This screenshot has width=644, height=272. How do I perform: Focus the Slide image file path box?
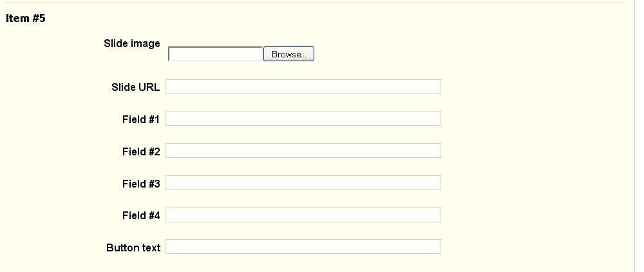215,55
